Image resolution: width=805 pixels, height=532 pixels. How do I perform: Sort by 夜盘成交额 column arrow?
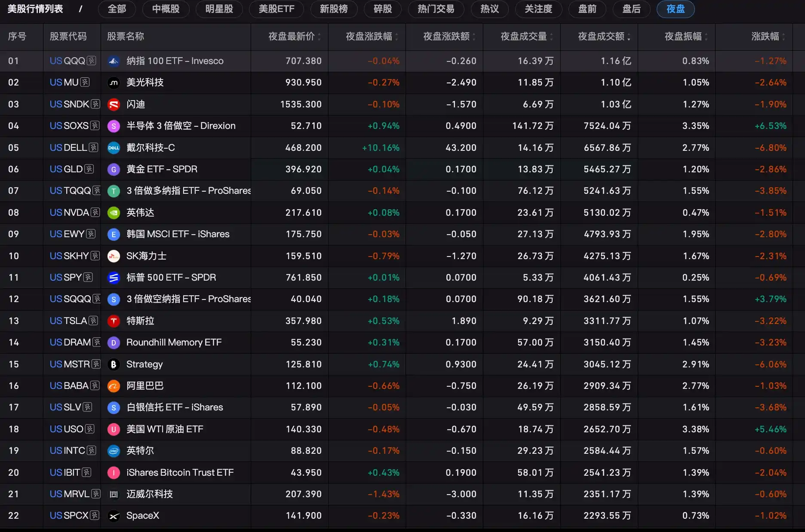629,37
